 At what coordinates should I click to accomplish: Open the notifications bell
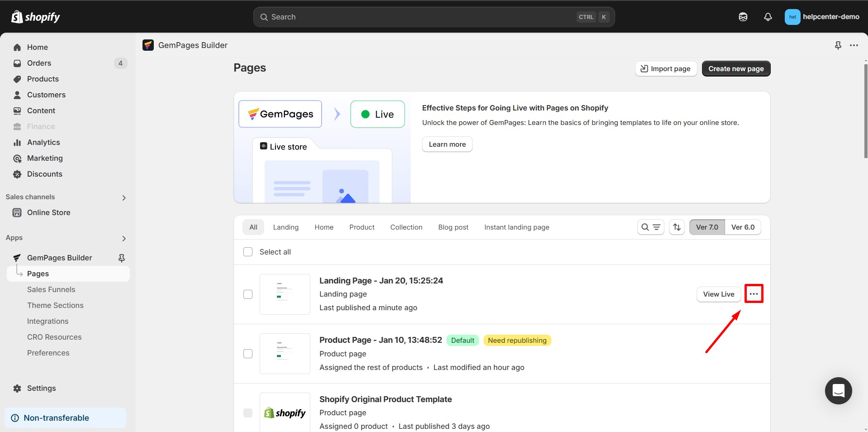[x=768, y=17]
